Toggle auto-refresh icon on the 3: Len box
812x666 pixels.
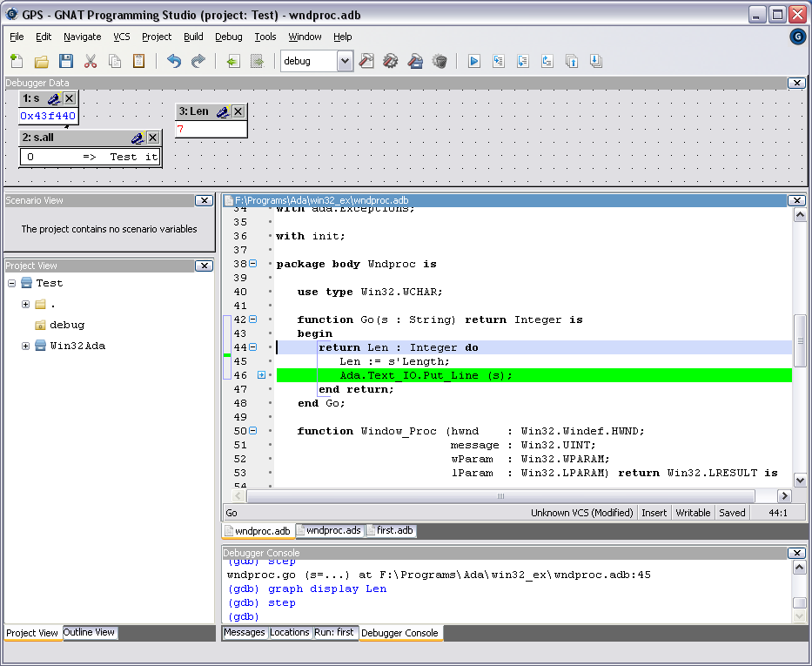222,111
